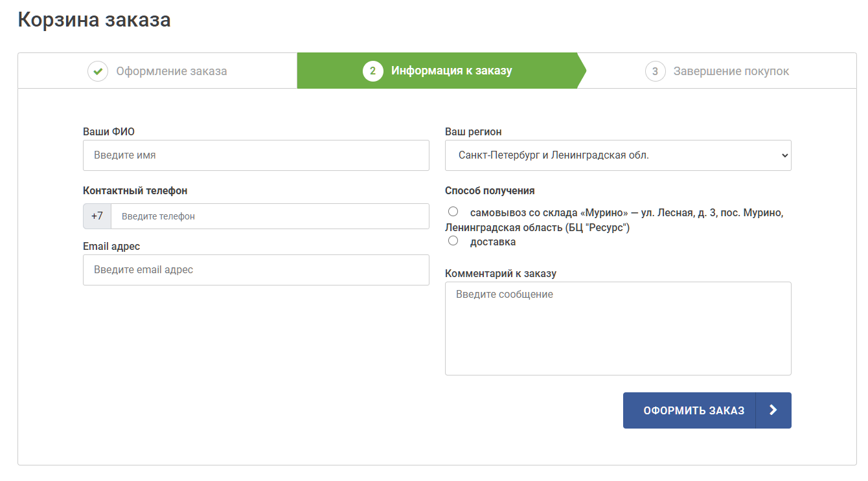Image resolution: width=868 pixels, height=481 pixels.
Task: Click the arrow icon on Оформить заказ button
Action: [773, 410]
